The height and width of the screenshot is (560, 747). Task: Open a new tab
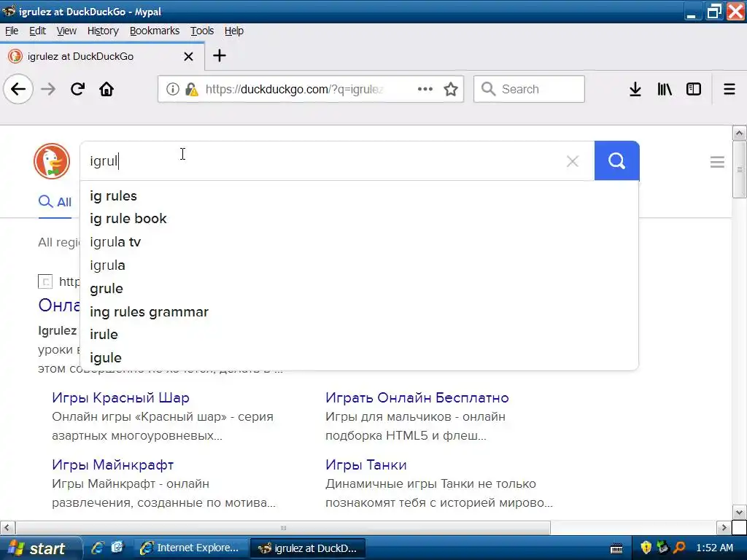click(220, 55)
